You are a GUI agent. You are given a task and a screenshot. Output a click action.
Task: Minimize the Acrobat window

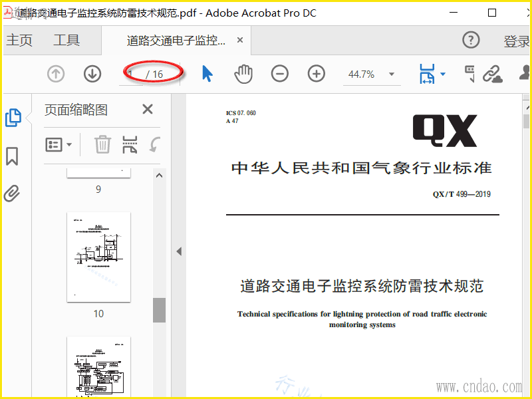(454, 13)
